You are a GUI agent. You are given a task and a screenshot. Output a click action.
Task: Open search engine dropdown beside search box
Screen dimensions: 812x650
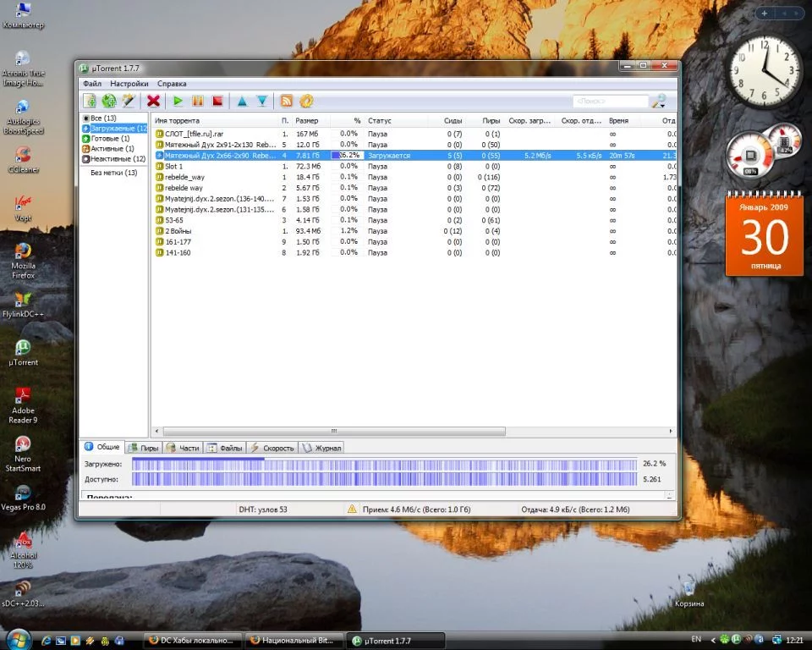pyautogui.click(x=660, y=102)
